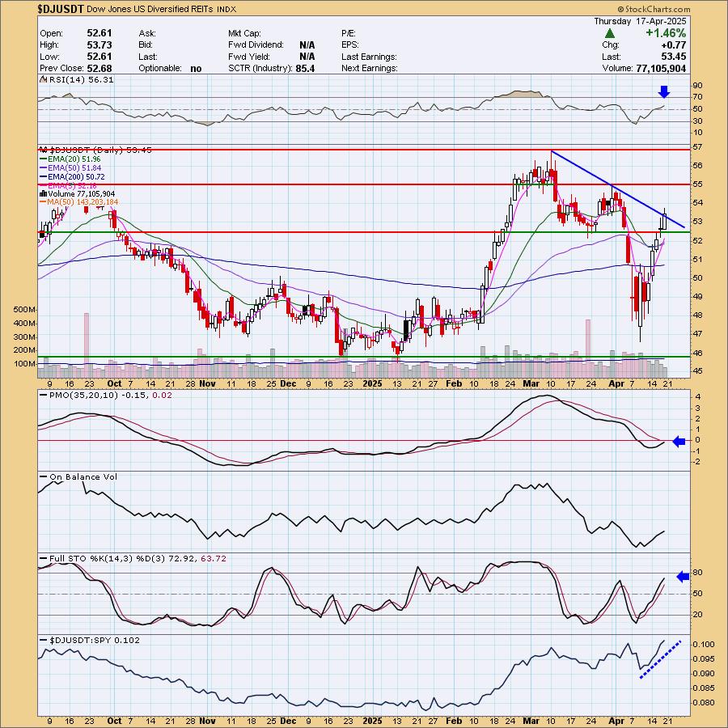The width and height of the screenshot is (728, 728).
Task: Click the INDX exchange label
Action: (227, 10)
